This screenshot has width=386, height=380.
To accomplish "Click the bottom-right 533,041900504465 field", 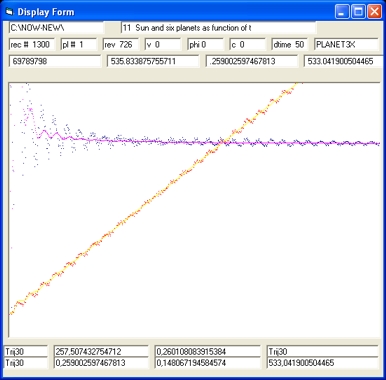I will tap(323, 363).
